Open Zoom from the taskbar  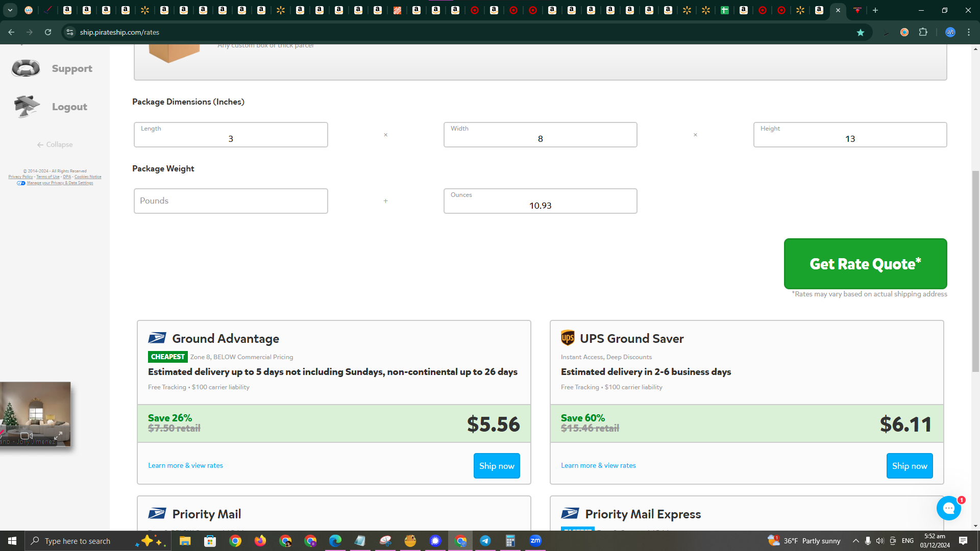pos(535,541)
